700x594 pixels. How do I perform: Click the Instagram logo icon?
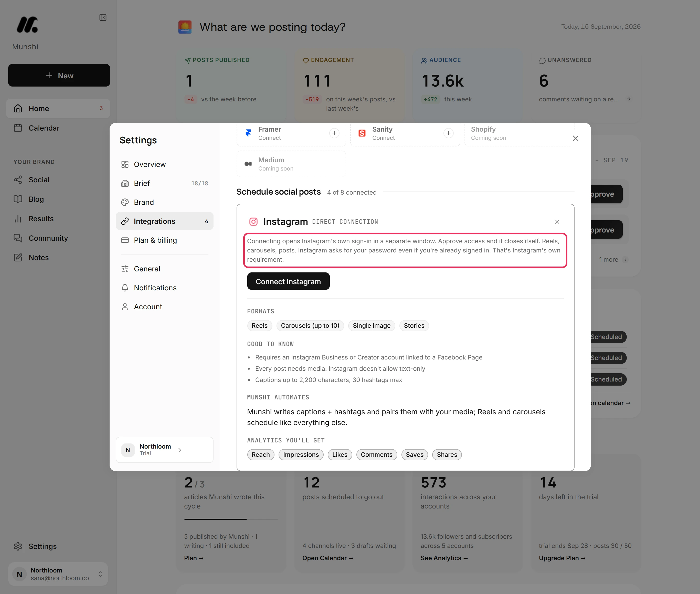(253, 221)
